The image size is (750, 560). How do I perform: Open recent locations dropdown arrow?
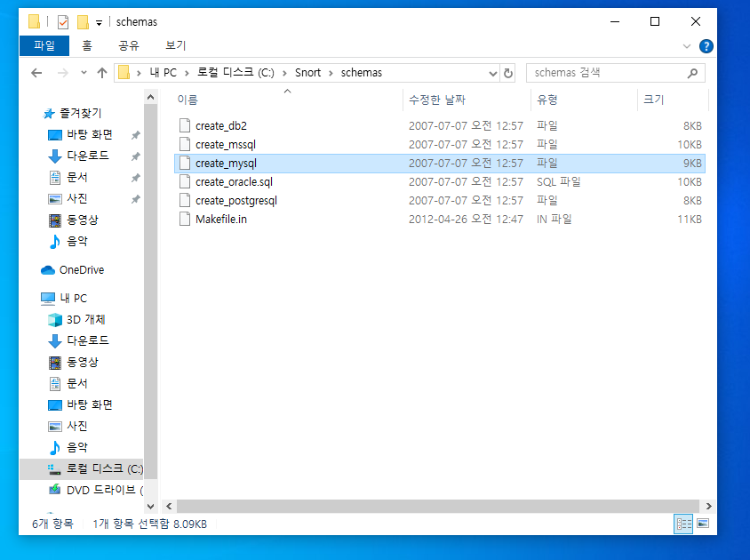coord(84,73)
